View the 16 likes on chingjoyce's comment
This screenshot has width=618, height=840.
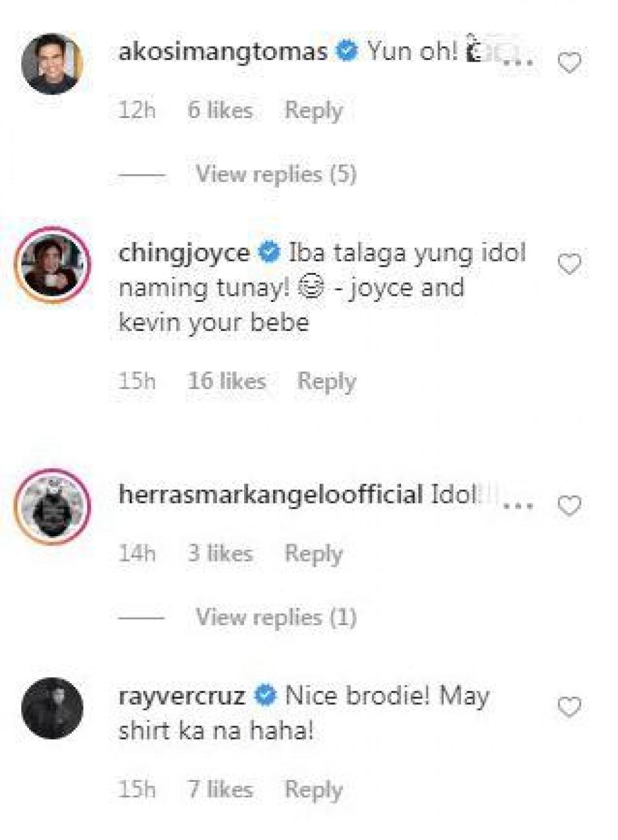tap(227, 381)
